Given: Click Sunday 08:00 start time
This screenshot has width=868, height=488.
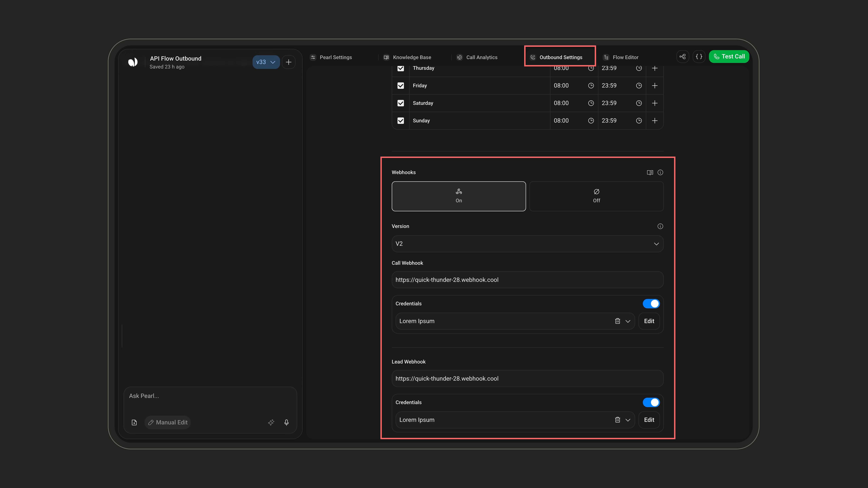Looking at the screenshot, I should (x=561, y=121).
